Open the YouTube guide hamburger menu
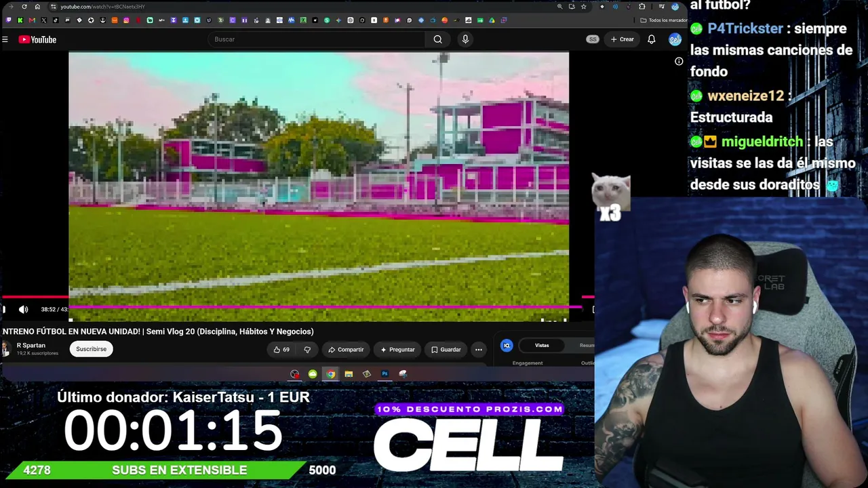Viewport: 868px width, 488px height. click(x=5, y=39)
